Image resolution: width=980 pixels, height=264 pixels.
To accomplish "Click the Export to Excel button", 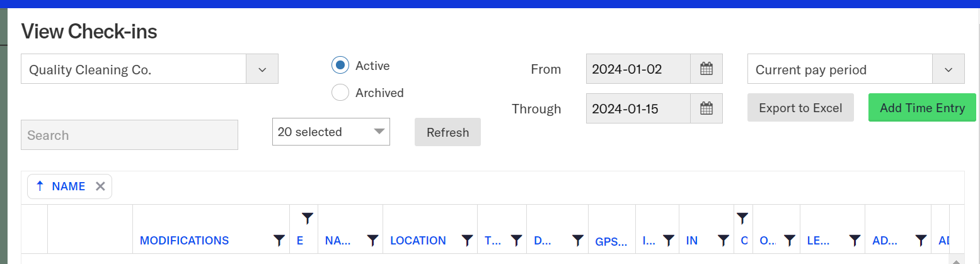I will point(800,108).
